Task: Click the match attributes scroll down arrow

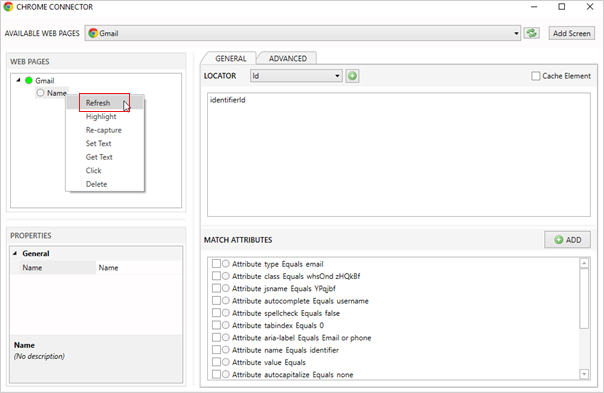Action: click(x=584, y=374)
